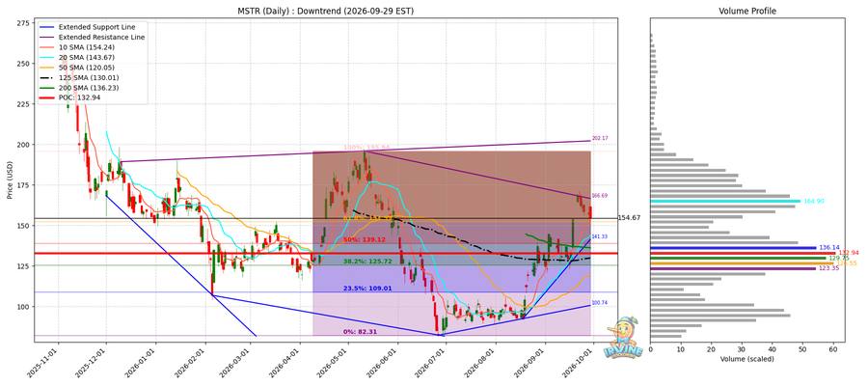
Task: Click the '200 SMA (136.23)' legend entry
Action: (88, 87)
